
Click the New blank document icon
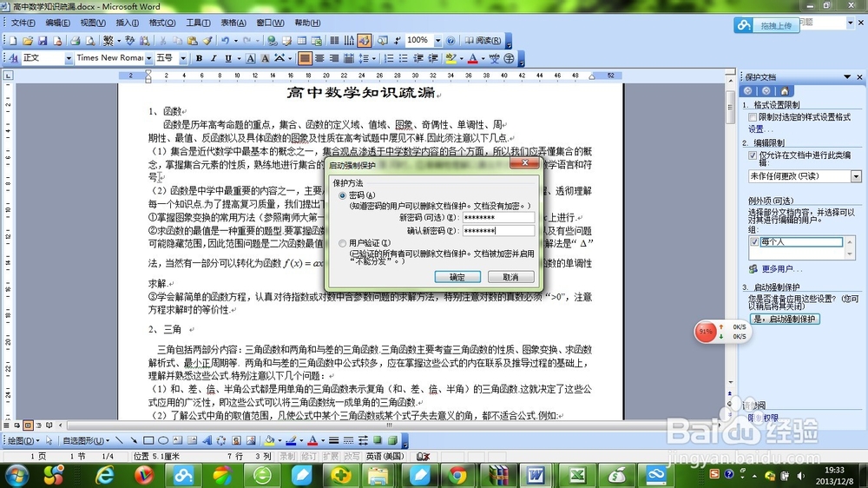tap(13, 41)
